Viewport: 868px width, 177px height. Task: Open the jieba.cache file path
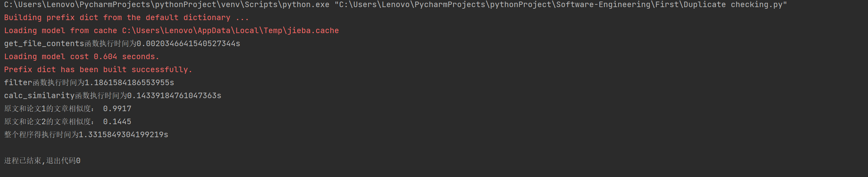tap(230, 31)
